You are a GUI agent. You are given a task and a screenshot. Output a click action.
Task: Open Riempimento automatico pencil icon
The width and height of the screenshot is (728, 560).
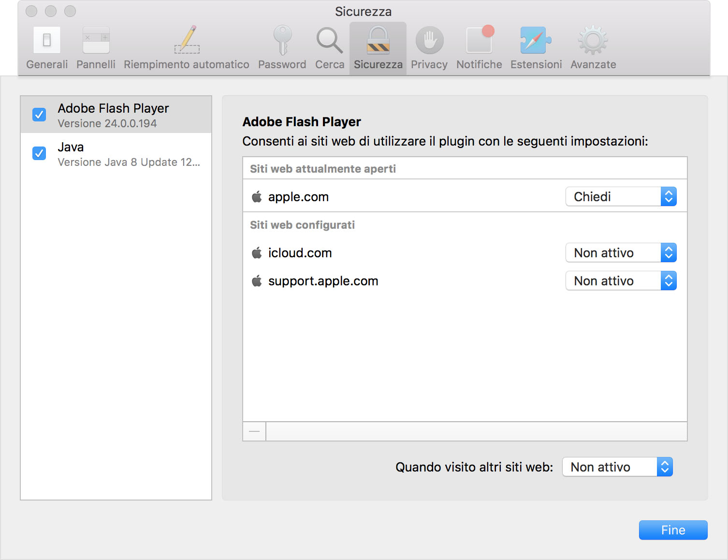click(187, 40)
